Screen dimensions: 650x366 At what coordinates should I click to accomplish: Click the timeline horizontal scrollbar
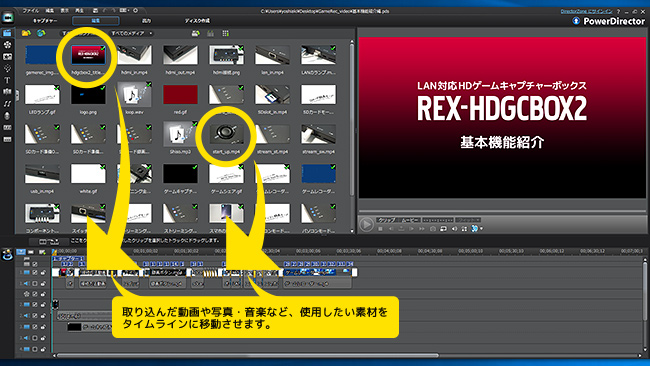[x=247, y=356]
